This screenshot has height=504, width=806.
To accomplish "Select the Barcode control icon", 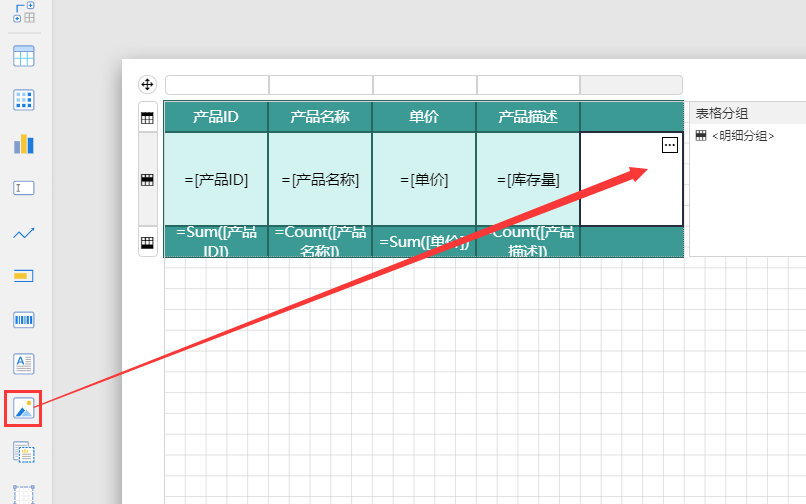I will click(x=24, y=320).
